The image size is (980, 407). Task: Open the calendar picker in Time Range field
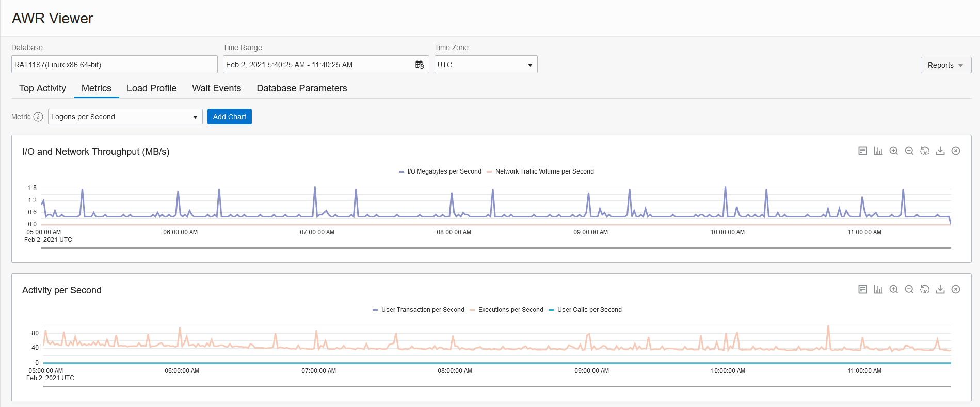[420, 65]
